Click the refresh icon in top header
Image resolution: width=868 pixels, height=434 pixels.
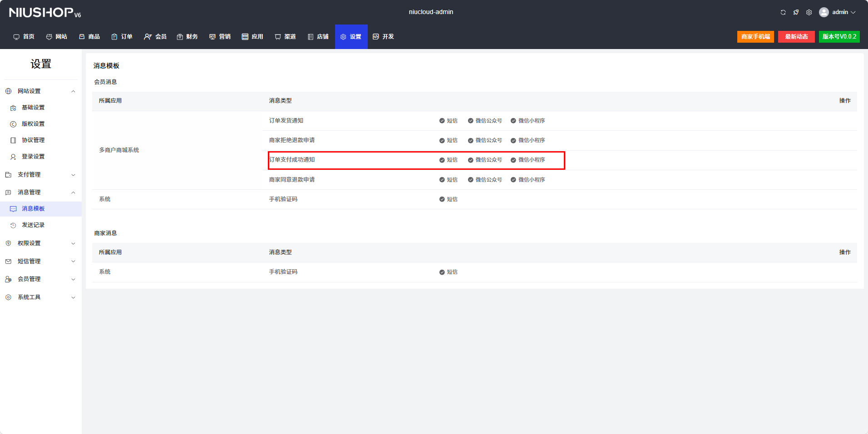click(x=783, y=12)
